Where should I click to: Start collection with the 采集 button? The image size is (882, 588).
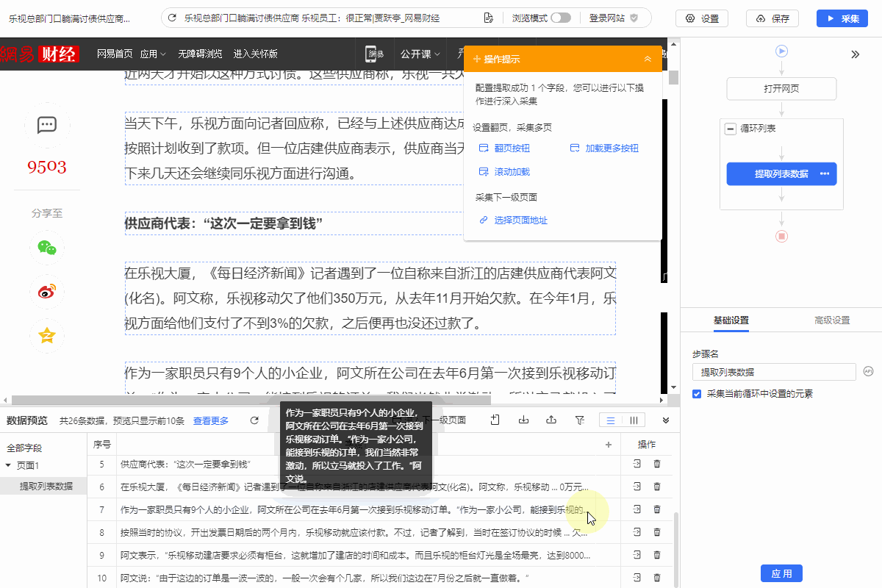842,18
